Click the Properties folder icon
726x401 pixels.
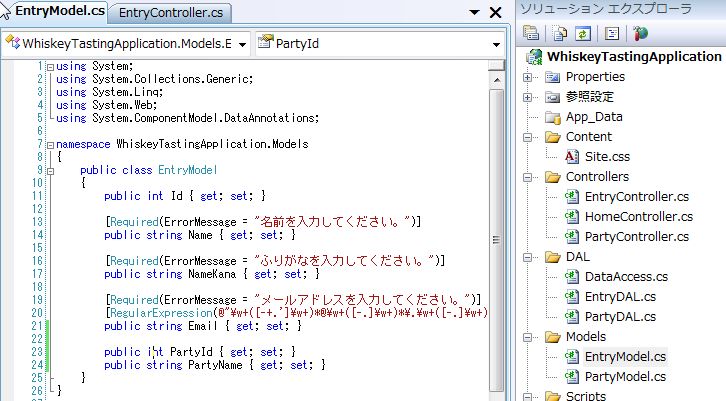click(552, 77)
